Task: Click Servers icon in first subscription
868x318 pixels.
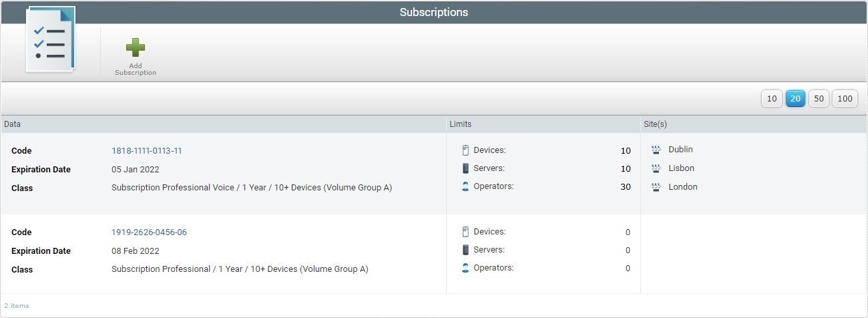Action: pos(465,168)
